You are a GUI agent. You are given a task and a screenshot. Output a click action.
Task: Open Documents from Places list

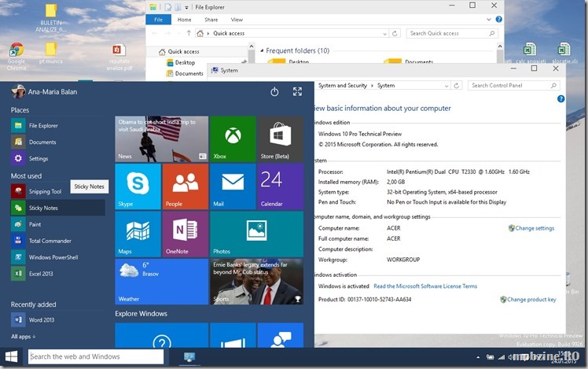(x=57, y=142)
